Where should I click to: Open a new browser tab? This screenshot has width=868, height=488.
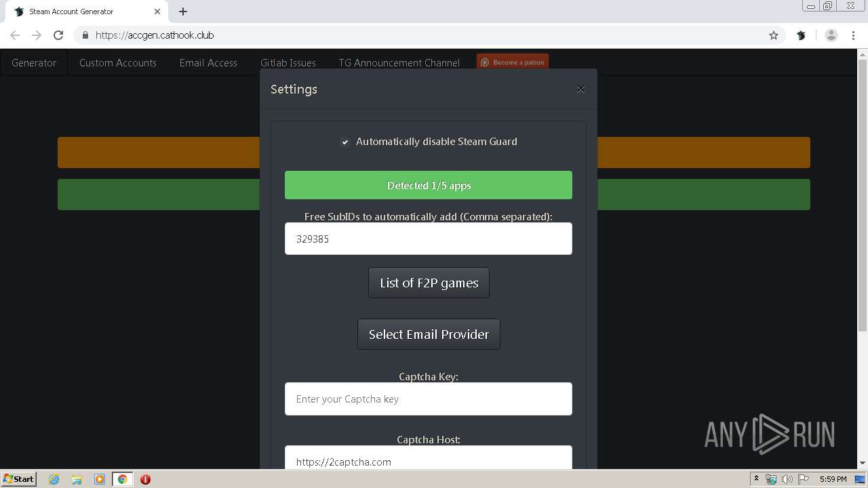coord(183,12)
